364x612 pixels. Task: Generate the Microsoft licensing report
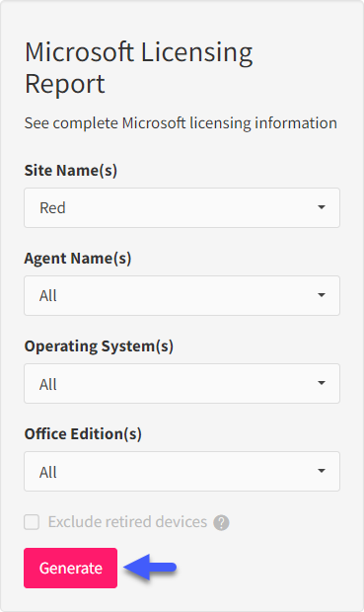point(71,568)
